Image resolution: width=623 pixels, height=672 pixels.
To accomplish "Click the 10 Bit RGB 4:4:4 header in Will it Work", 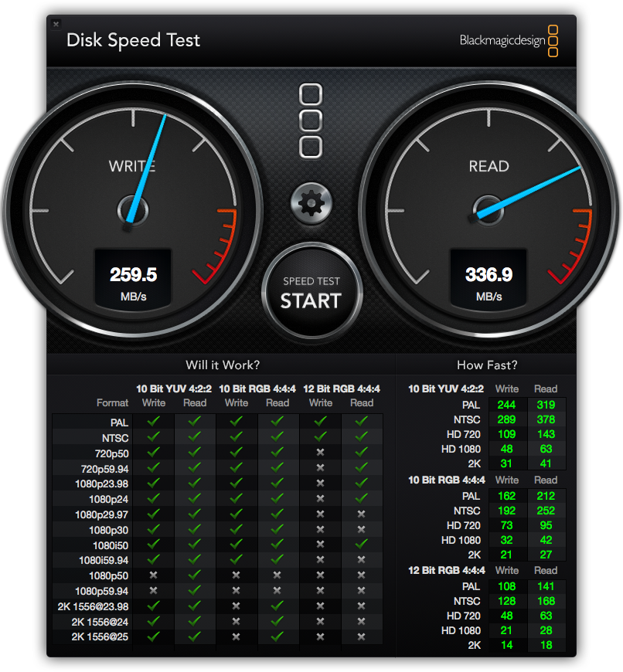I will click(x=257, y=389).
